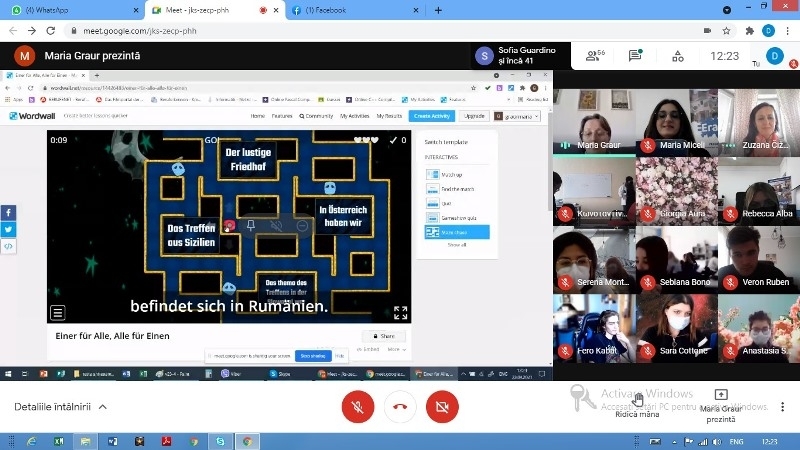800x450 pixels.
Task: Open the Meet activities icon
Action: click(x=679, y=56)
